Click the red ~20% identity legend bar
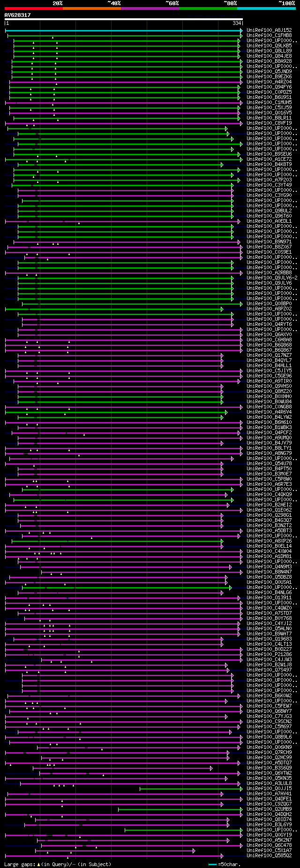The height and width of the screenshot is (868, 300). pyautogui.click(x=33, y=8)
